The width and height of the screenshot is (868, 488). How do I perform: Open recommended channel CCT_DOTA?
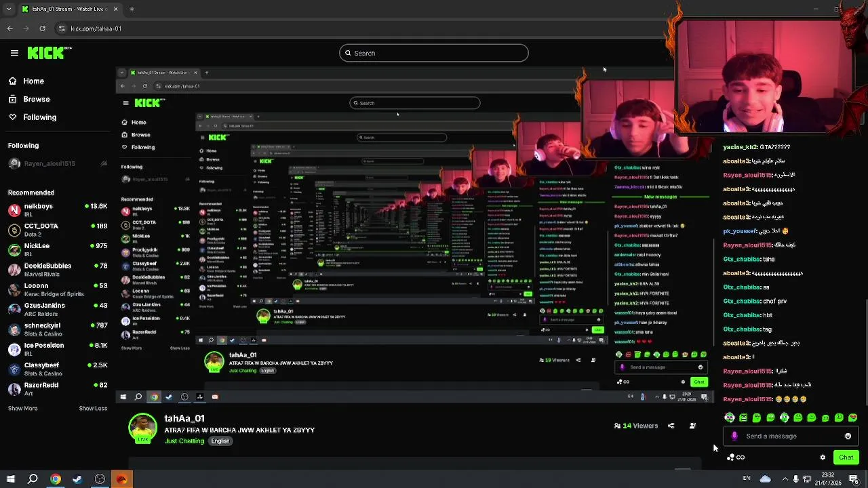coord(57,229)
